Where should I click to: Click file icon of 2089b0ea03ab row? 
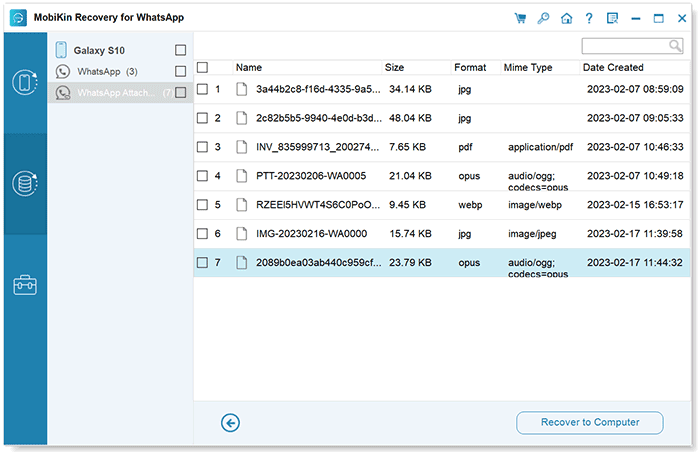[x=242, y=262]
